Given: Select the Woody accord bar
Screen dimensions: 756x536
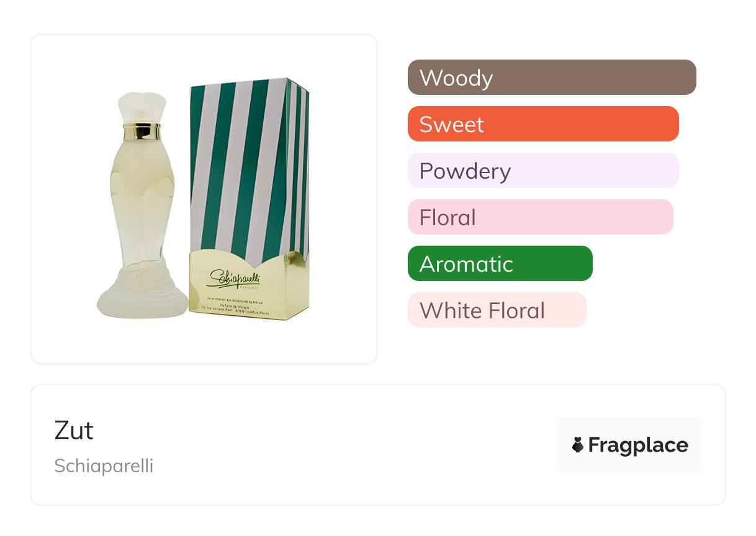Looking at the screenshot, I should [551, 78].
